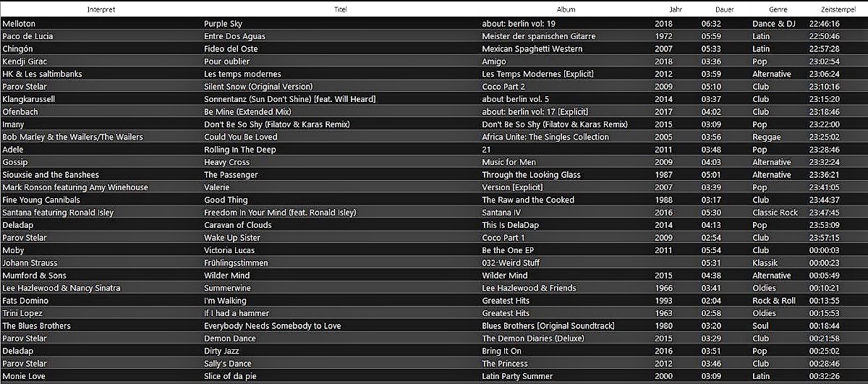868x384 pixels.
Task: Pick the track Valerie by Mark Ronson
Action: click(218, 187)
